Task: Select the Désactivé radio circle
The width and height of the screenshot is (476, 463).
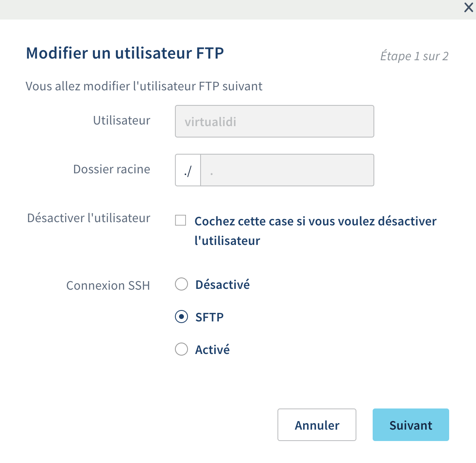Action: click(181, 284)
